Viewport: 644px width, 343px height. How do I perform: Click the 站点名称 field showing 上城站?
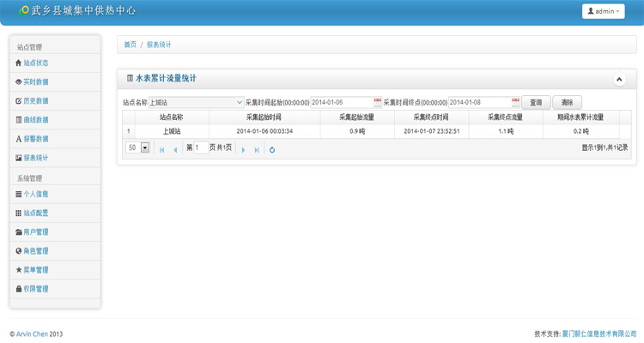tap(191, 102)
